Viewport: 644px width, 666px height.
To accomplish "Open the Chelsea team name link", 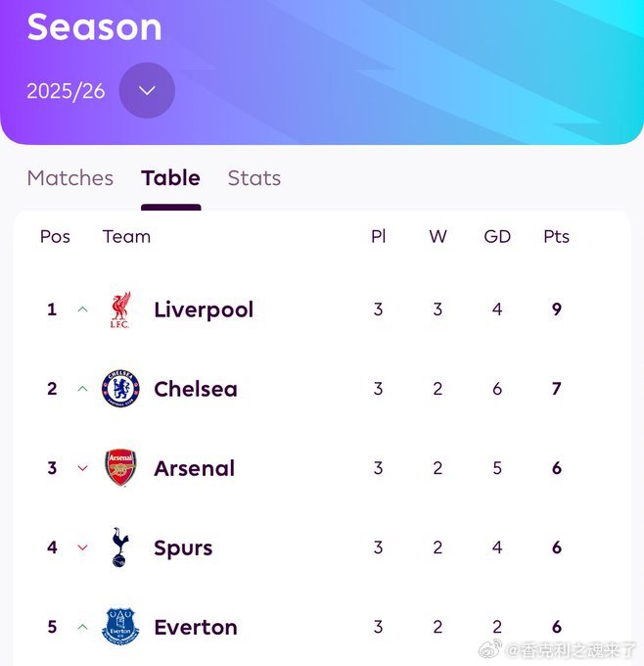I will click(196, 389).
